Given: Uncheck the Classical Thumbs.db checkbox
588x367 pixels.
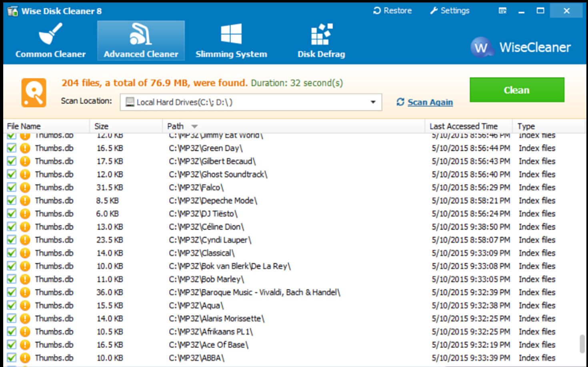Looking at the screenshot, I should [12, 253].
